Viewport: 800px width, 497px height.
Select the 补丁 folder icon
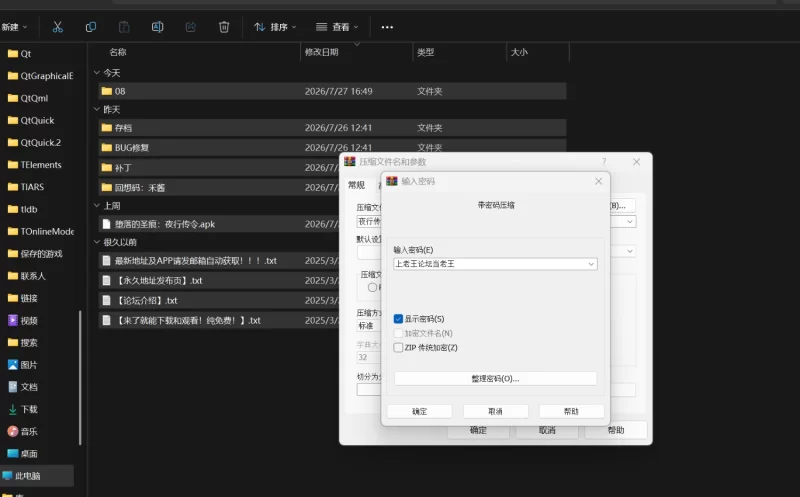tap(107, 167)
